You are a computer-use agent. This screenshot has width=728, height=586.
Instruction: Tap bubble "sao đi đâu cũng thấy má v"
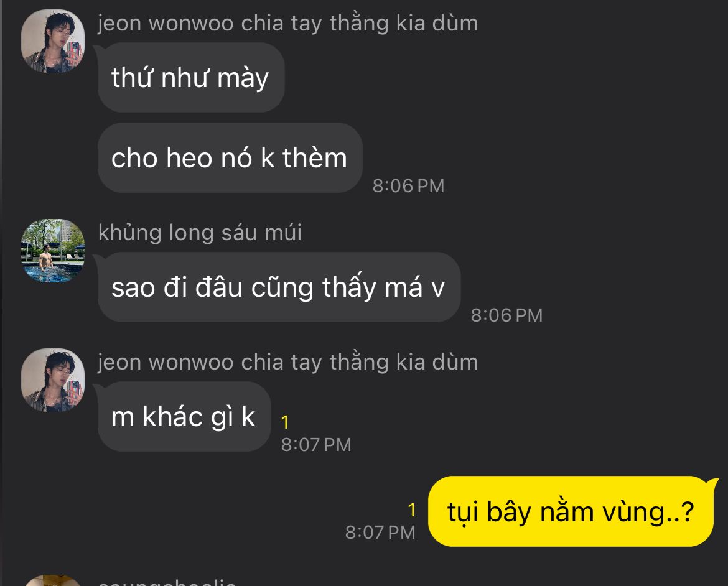pyautogui.click(x=279, y=287)
